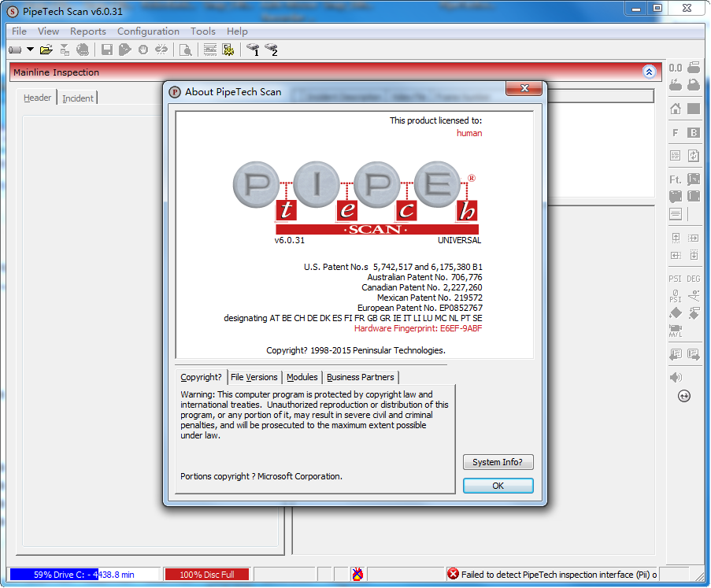
Task: Click the European Patent No. EP0852767 line
Action: [420, 309]
